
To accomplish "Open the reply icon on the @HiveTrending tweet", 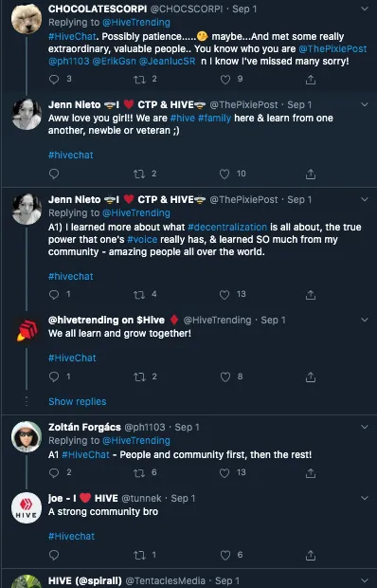I will (x=54, y=377).
